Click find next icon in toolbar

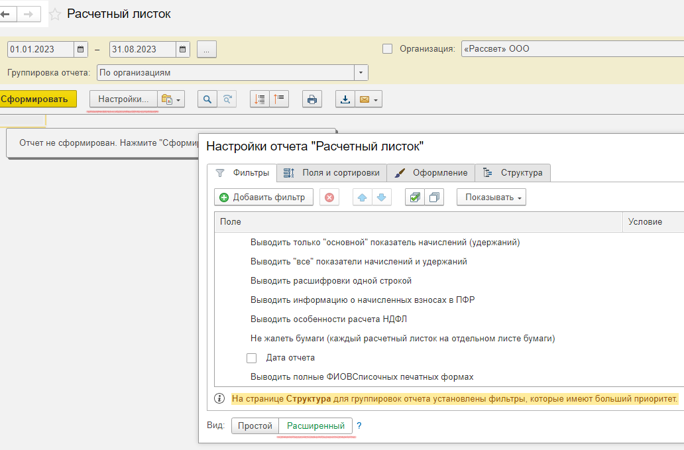click(x=227, y=99)
